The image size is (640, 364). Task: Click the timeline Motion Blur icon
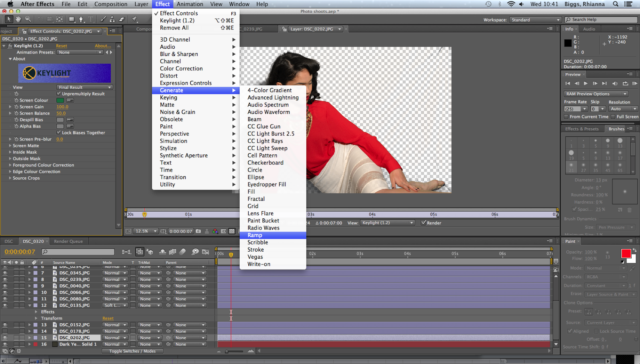[x=182, y=252]
